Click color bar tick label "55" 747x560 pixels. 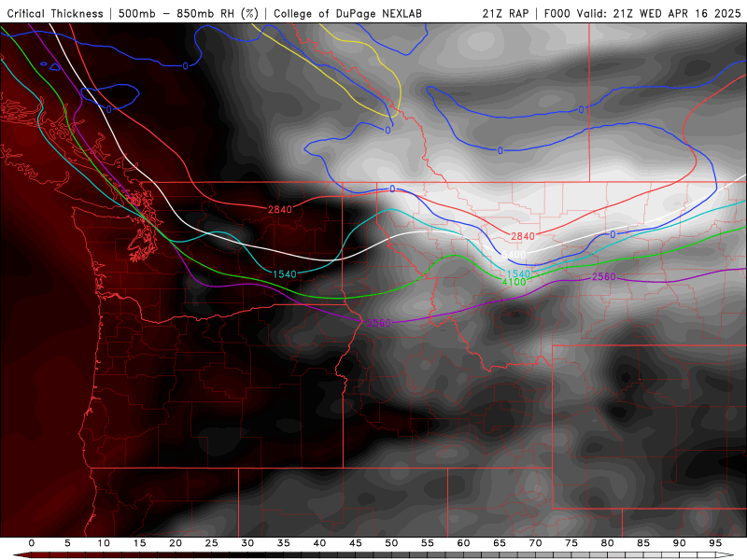(428, 543)
